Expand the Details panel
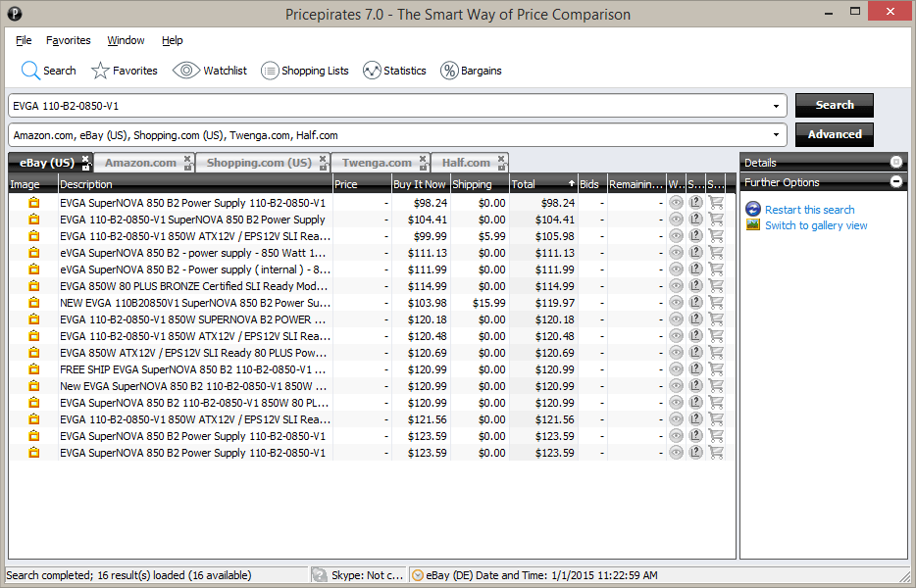The width and height of the screenshot is (916, 588). (896, 162)
